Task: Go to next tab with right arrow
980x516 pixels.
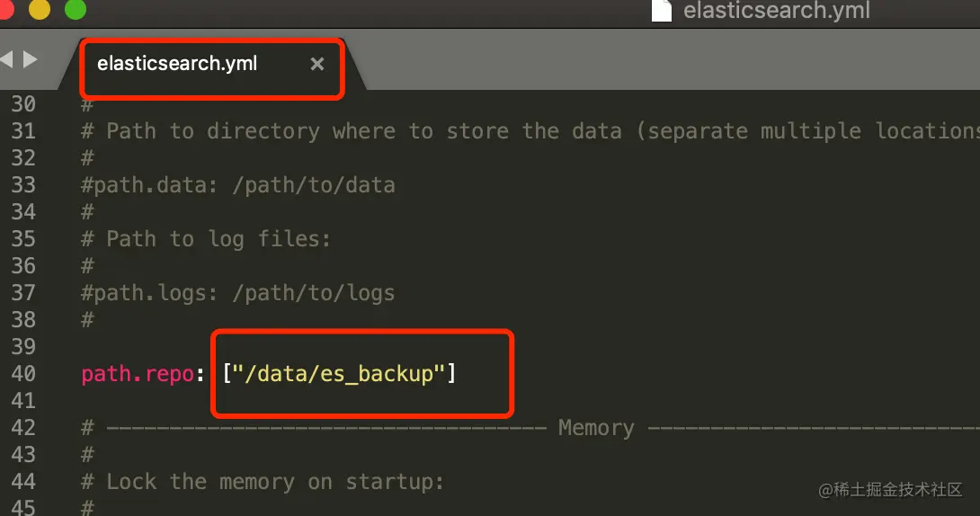Action: coord(30,59)
